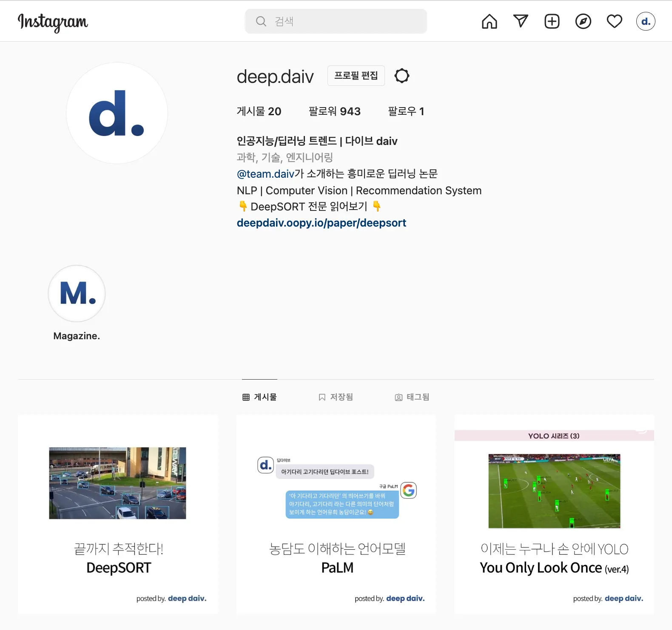Click the 과학, 기술, 엔지니어링 category text
The height and width of the screenshot is (630, 672).
coord(285,157)
